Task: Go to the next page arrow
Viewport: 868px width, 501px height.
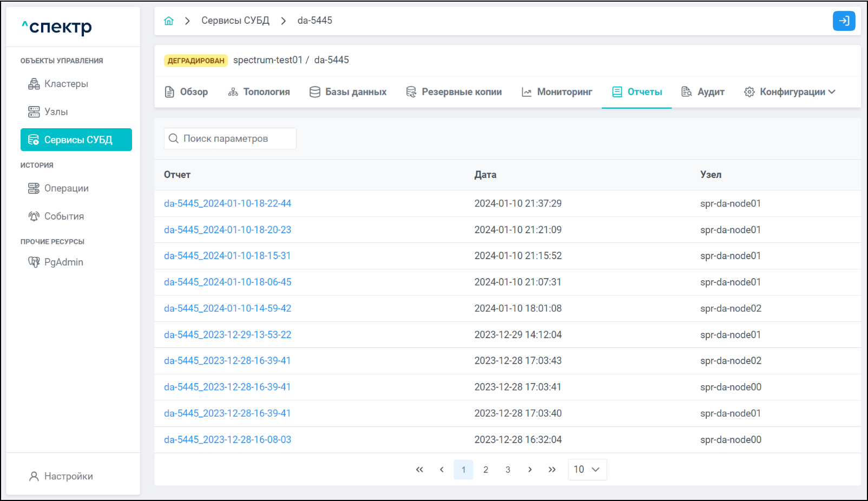Action: coord(530,470)
